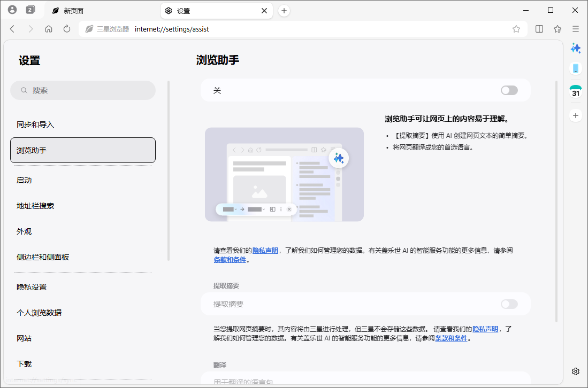The width and height of the screenshot is (588, 388).
Task: Select 隐私设置 in the settings menu
Action: tap(33, 286)
